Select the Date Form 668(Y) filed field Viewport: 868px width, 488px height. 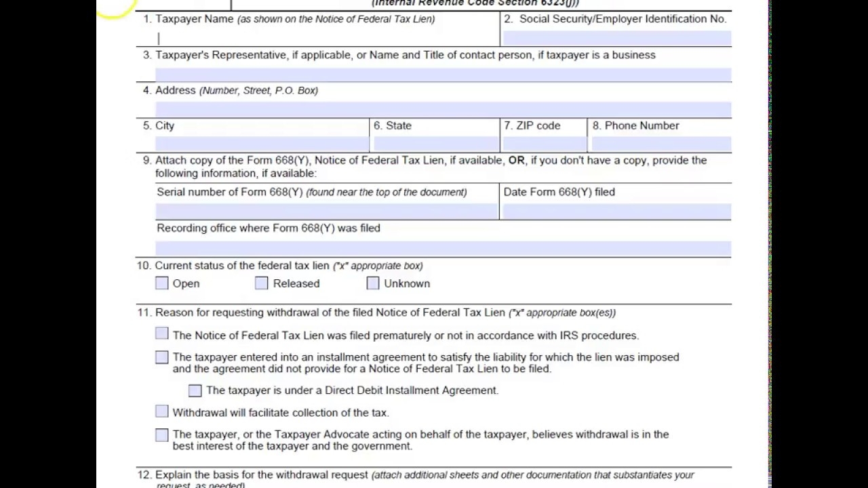[617, 211]
